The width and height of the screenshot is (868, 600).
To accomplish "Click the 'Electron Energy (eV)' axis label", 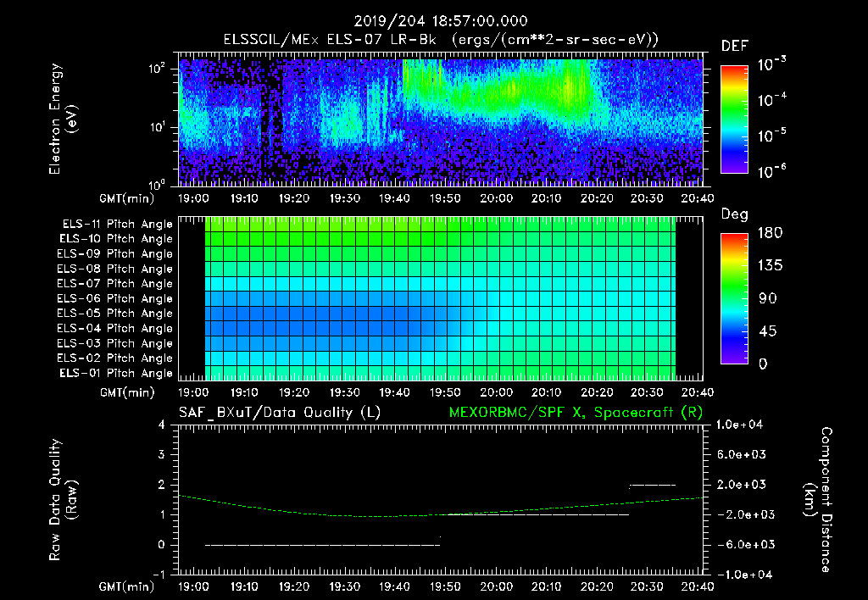I will coord(63,119).
